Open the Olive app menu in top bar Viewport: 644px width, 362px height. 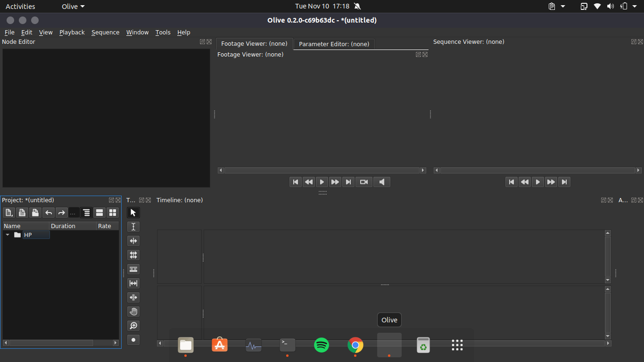tap(73, 6)
